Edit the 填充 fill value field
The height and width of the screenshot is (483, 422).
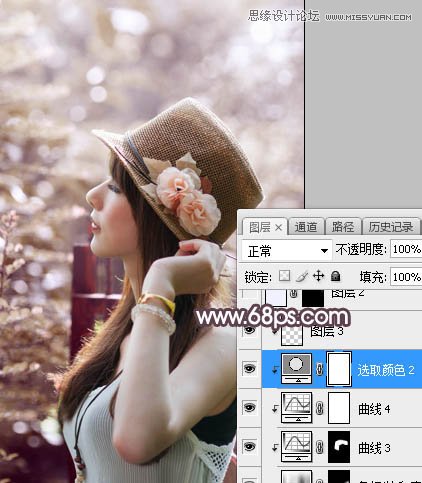pos(406,277)
